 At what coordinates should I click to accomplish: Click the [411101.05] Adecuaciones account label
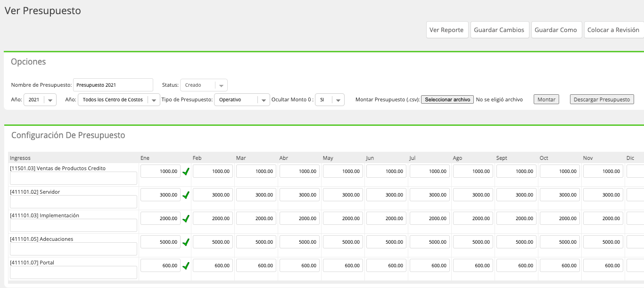click(41, 239)
